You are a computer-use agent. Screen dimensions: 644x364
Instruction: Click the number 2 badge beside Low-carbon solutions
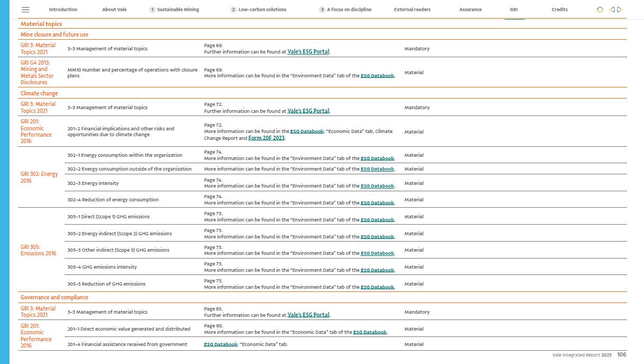[x=233, y=10]
